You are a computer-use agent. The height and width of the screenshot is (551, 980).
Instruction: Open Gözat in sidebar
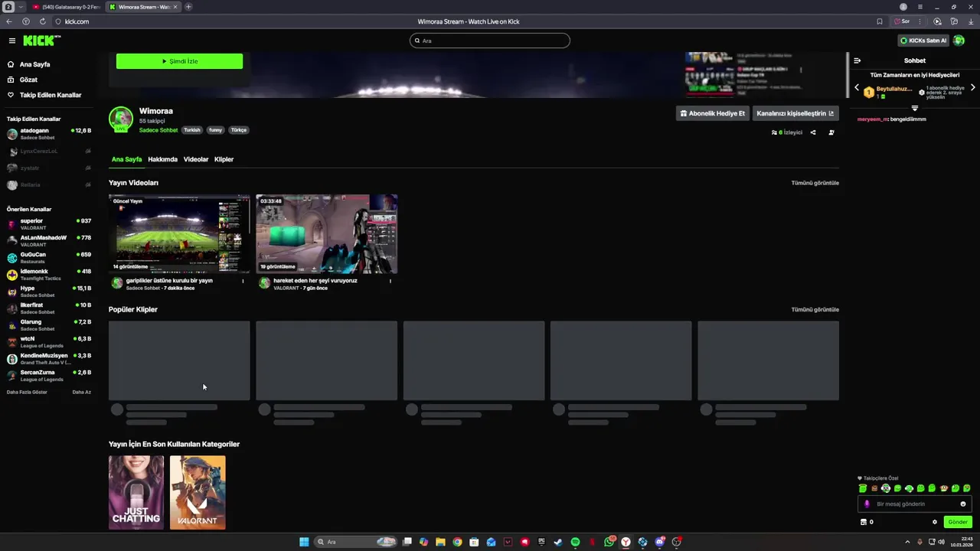(23, 80)
